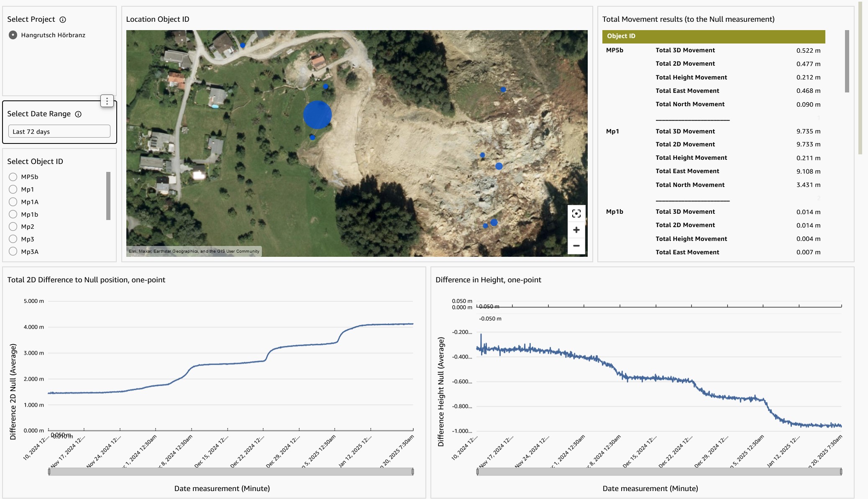Click the movement results table scrollbar
The height and width of the screenshot is (499, 868).
847,61
